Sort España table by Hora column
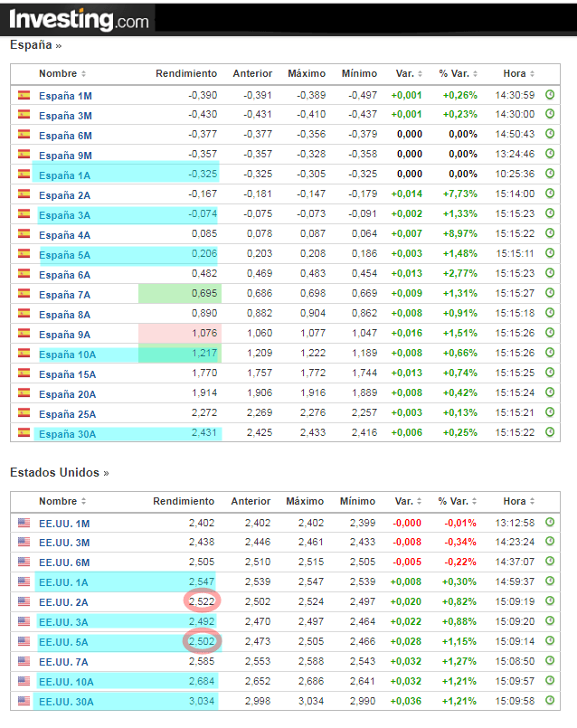This screenshot has height=728, width=577. tap(519, 73)
